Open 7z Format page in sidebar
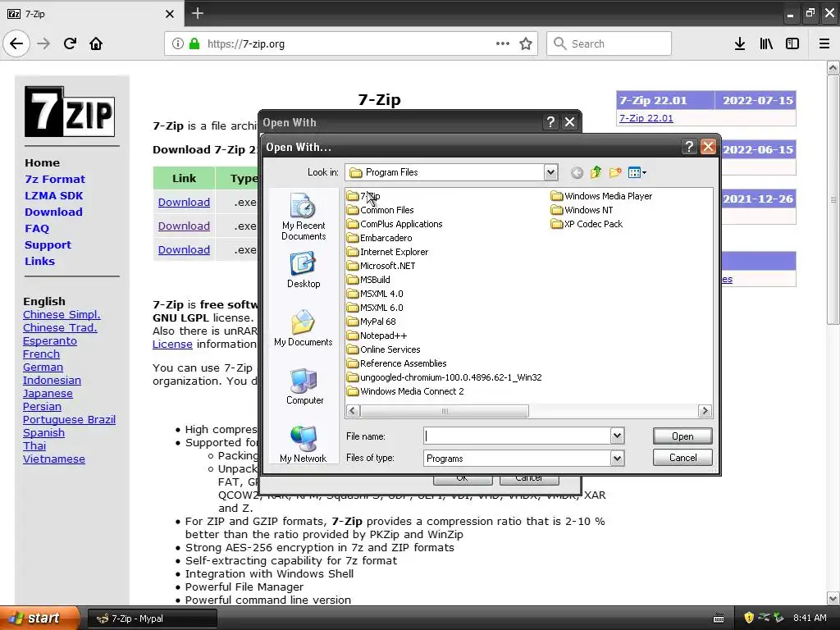 coord(55,179)
